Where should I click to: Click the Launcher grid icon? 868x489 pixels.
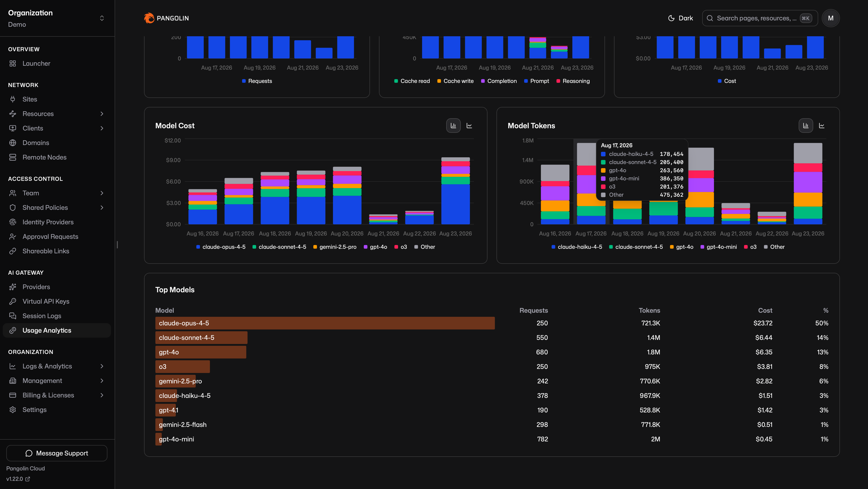[x=13, y=63]
